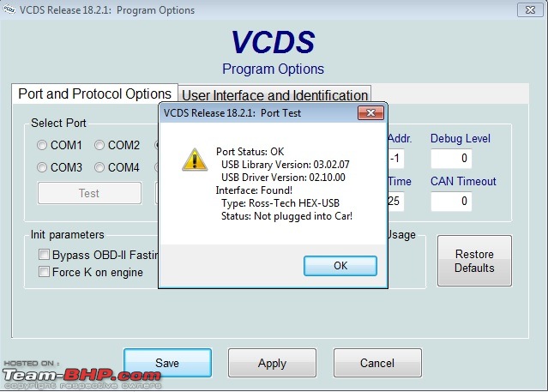
Task: Click 'USB Driver Version: 02.10.00' line
Action: (283, 178)
